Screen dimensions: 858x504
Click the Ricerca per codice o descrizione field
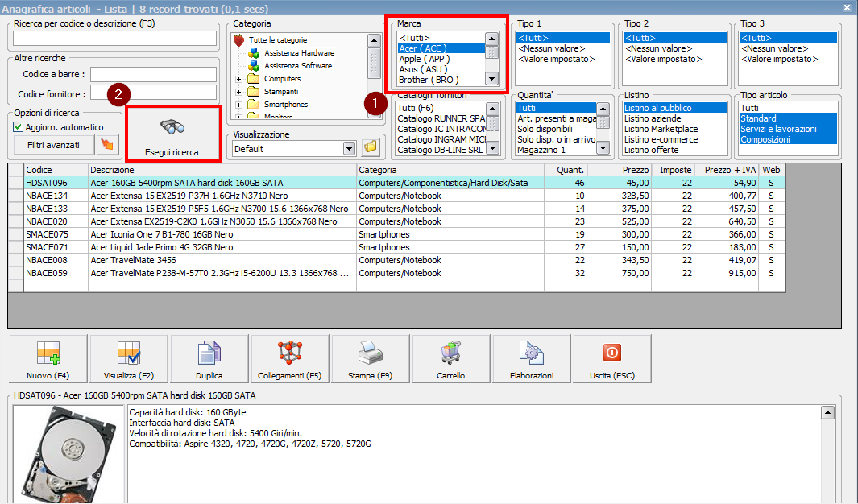pyautogui.click(x=115, y=39)
